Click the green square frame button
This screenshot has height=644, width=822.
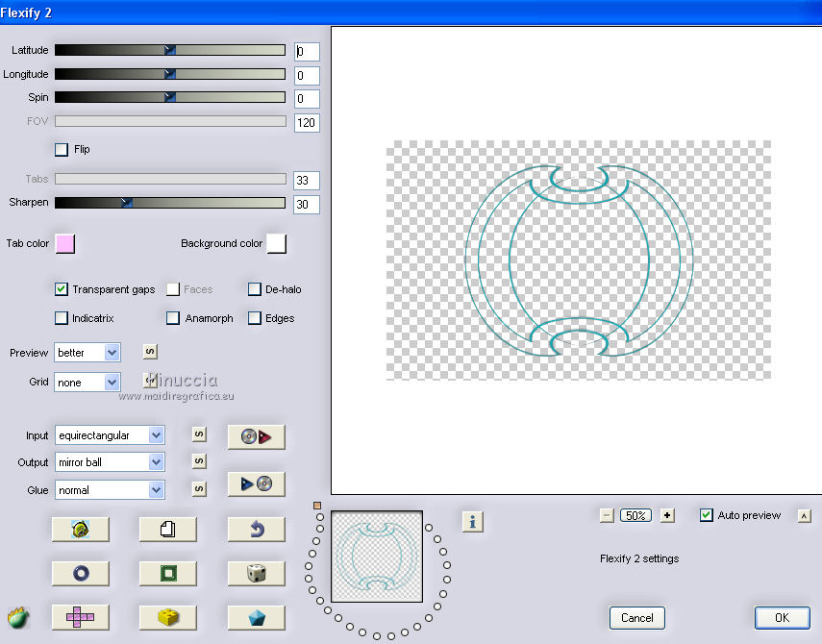click(x=167, y=573)
